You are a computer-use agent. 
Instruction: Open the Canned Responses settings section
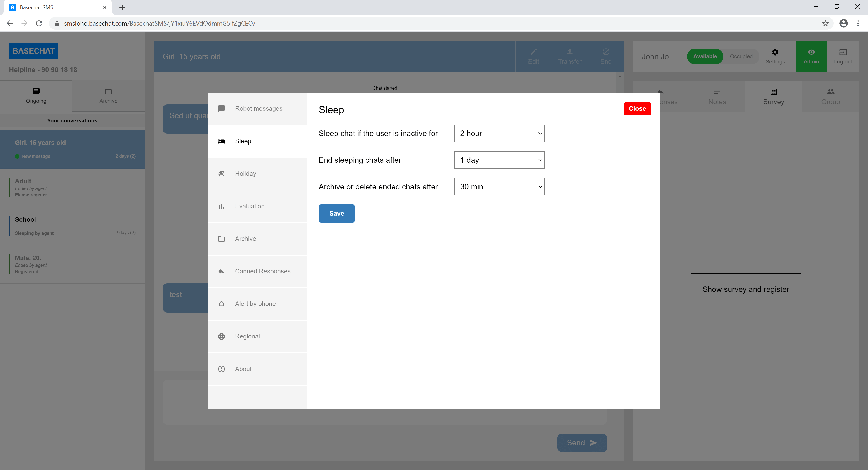(258, 271)
